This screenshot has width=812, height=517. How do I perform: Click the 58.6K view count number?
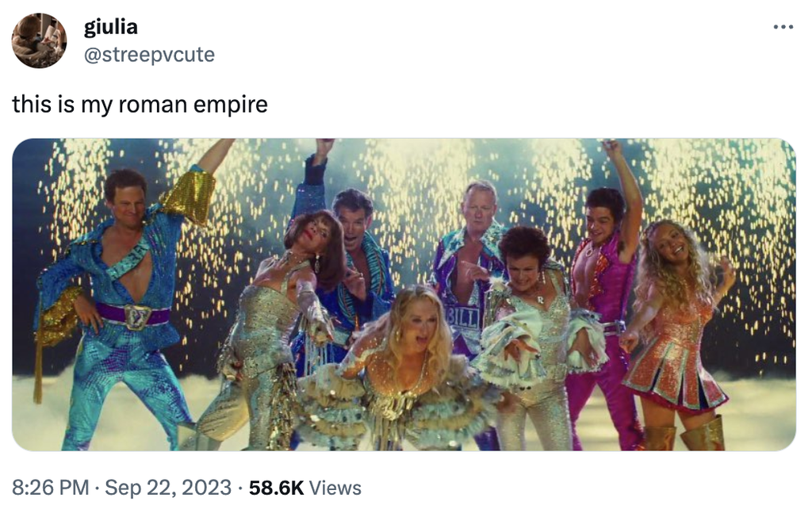(276, 487)
